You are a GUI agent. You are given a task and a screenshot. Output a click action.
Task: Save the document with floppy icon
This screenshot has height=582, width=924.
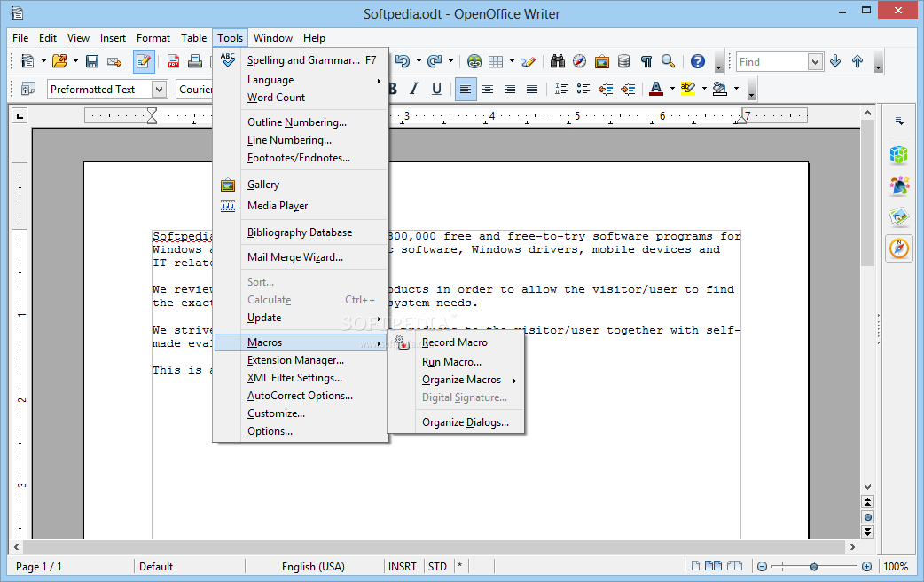92,61
